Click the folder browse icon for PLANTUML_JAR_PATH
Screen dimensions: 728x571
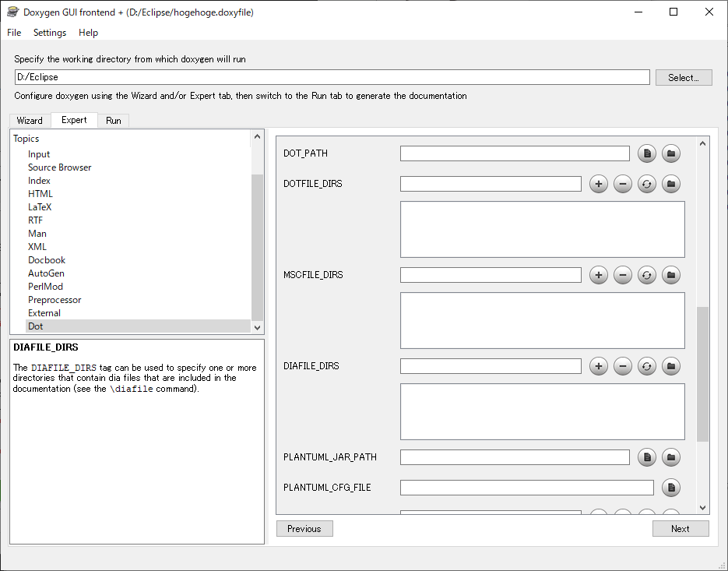point(671,457)
